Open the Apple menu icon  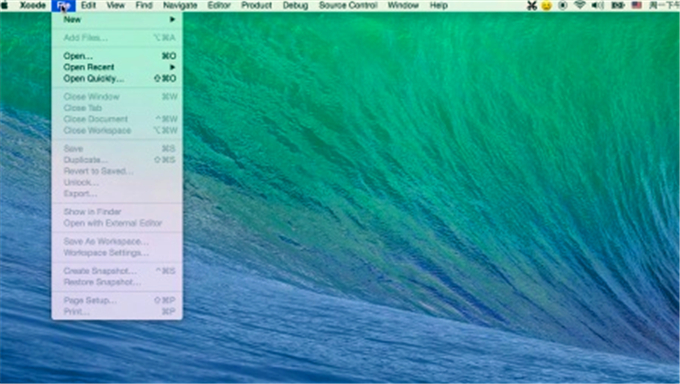(4, 5)
